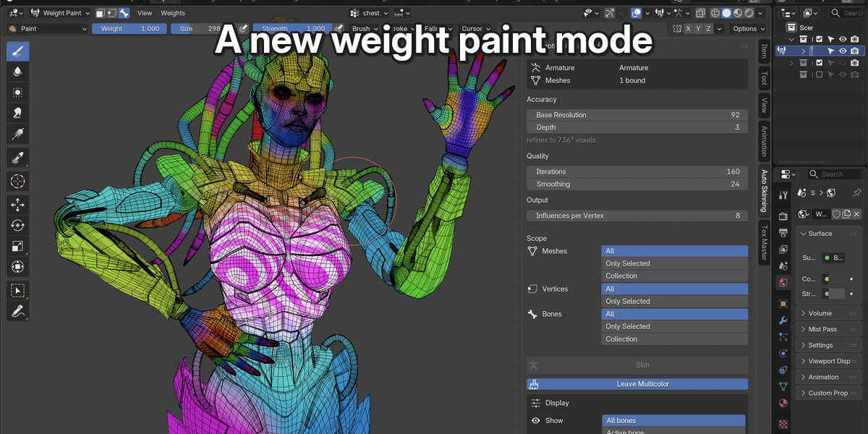Select the Move tool
Viewport: 868px width, 434px height.
[x=18, y=205]
